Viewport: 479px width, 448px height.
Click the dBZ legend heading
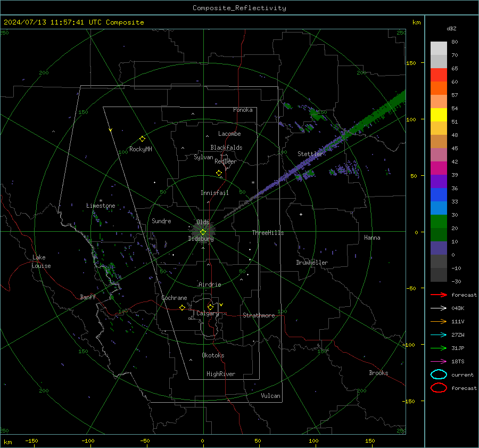[x=451, y=29]
